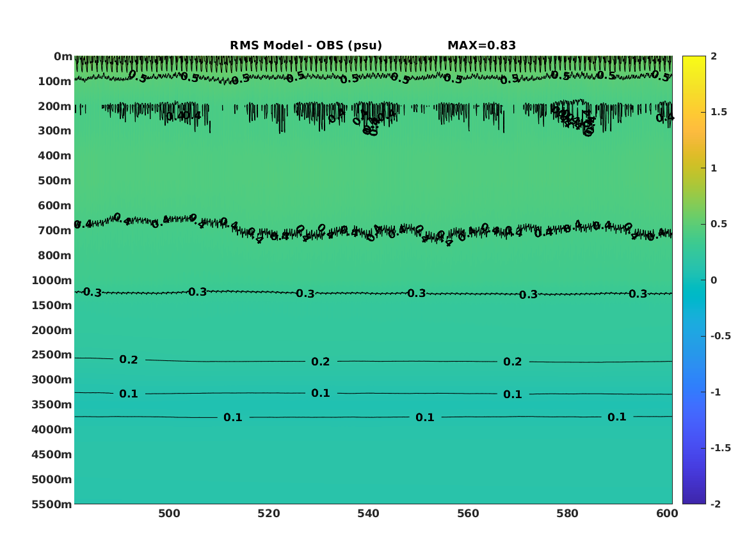Click the '0m' depth axis label
The width and height of the screenshot is (747, 560).
[63, 57]
